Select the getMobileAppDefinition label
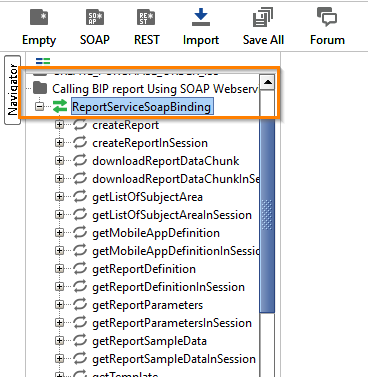368x377 pixels. (x=156, y=233)
